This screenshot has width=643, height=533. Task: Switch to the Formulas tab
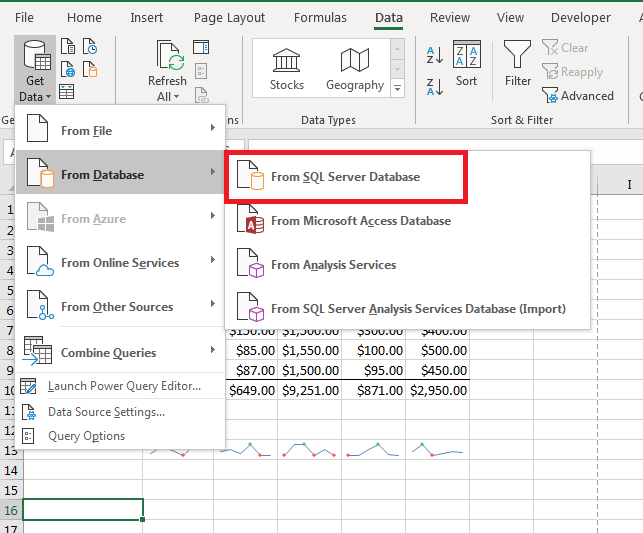pyautogui.click(x=320, y=18)
